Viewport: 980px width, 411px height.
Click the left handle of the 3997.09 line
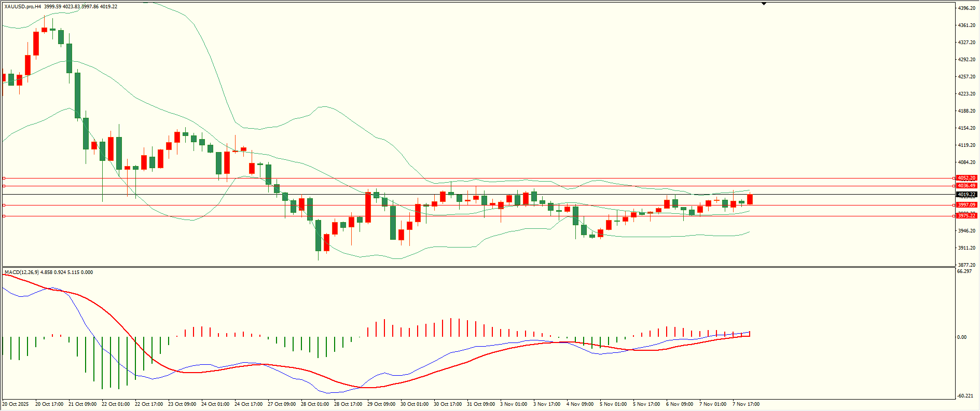[4, 205]
